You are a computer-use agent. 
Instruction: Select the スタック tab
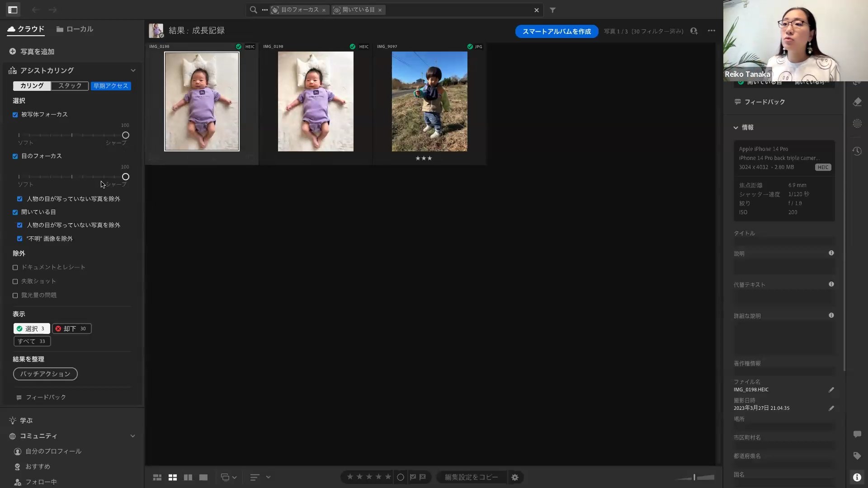[70, 86]
